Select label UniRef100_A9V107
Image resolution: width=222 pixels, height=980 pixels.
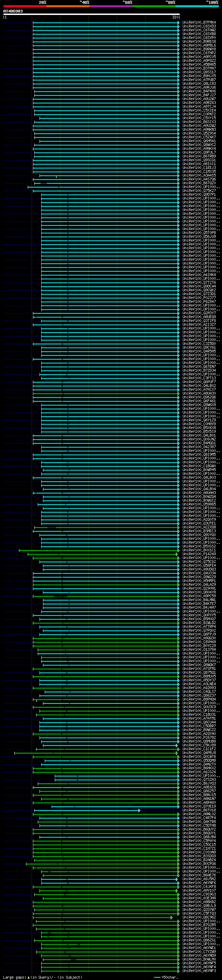[x=199, y=891]
